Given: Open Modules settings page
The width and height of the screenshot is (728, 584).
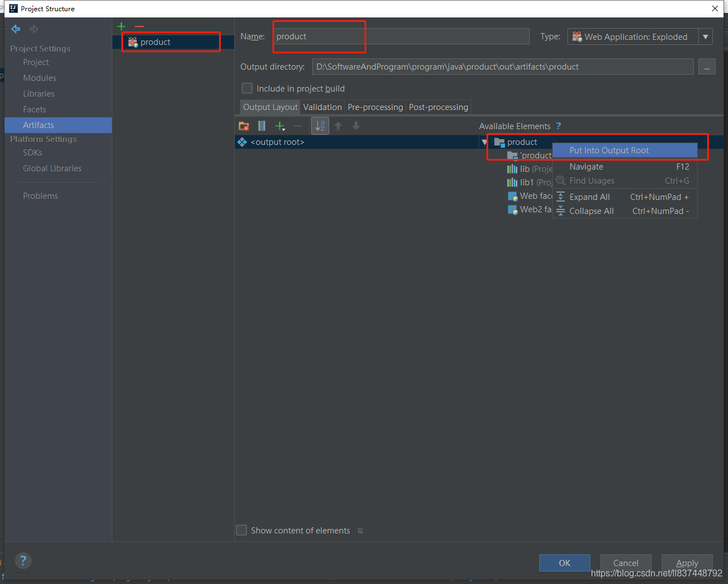Looking at the screenshot, I should tap(39, 78).
